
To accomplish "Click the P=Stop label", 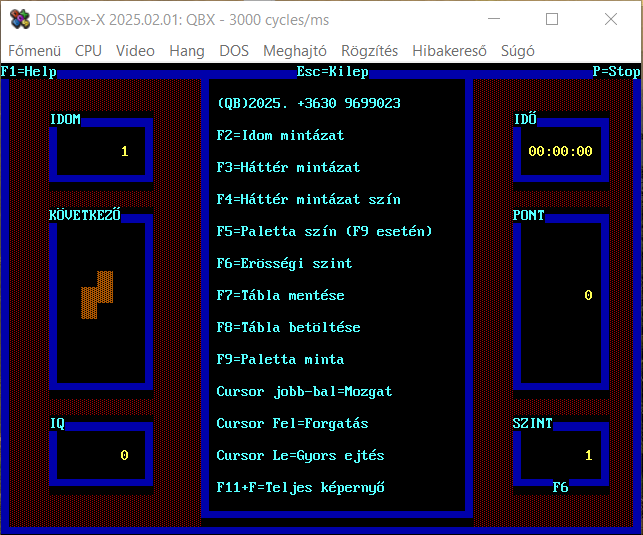I will pos(616,72).
